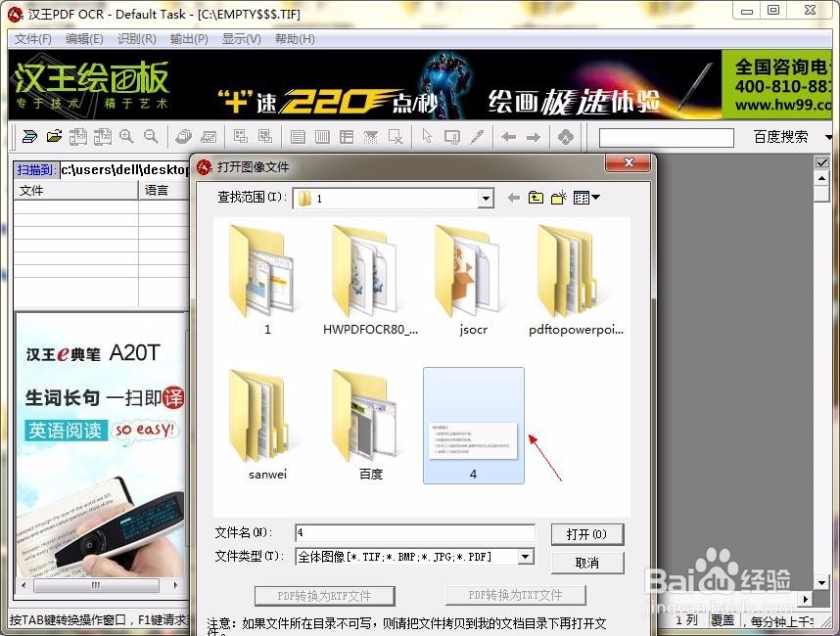Click the 文件 column header
Viewport: 840px width, 636px height.
pyautogui.click(x=75, y=191)
